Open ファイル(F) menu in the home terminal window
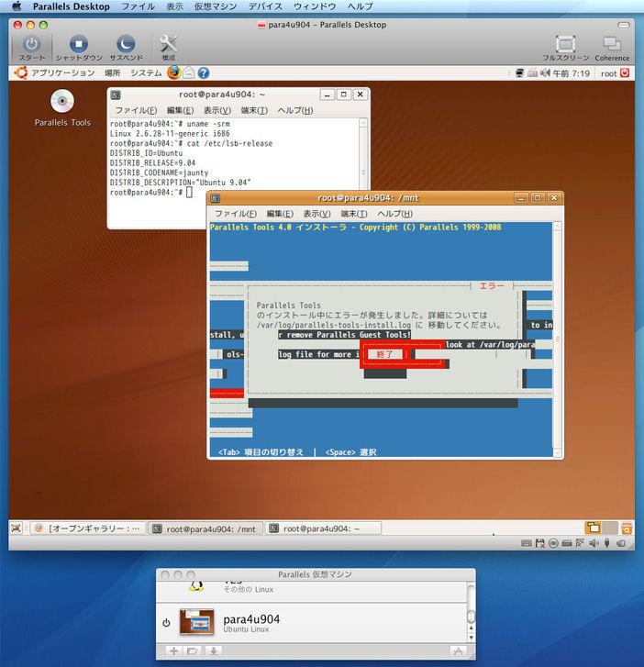Viewport: 644px width, 667px height. [x=136, y=110]
